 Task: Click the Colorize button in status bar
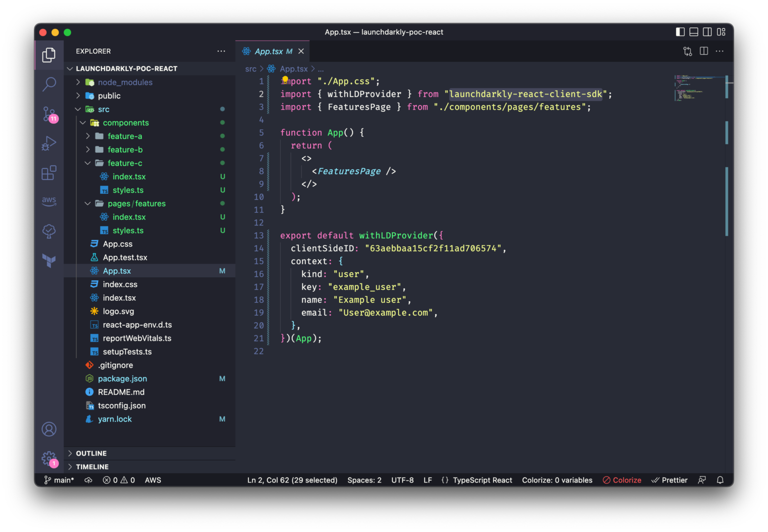(622, 480)
